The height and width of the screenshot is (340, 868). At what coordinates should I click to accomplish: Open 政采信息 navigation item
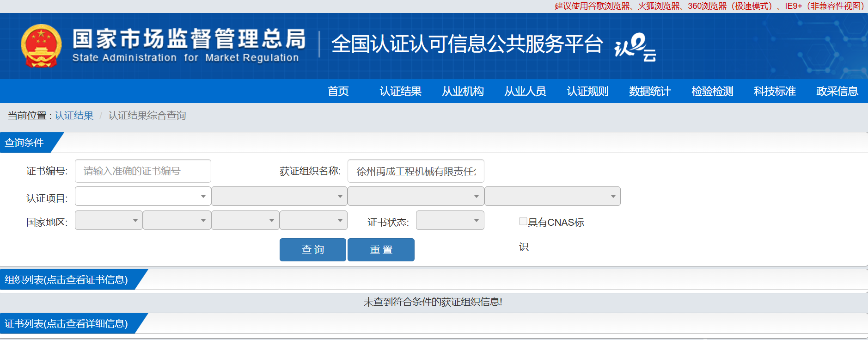(x=837, y=91)
